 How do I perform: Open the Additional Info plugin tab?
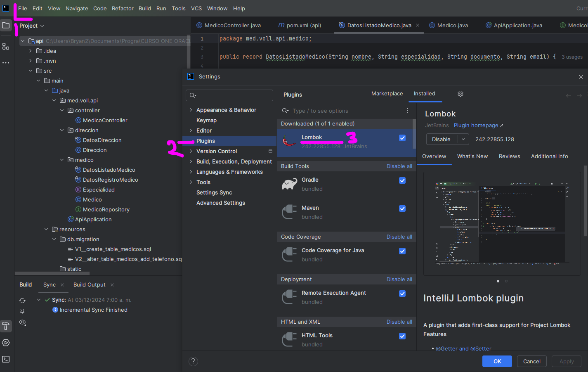[x=550, y=156]
